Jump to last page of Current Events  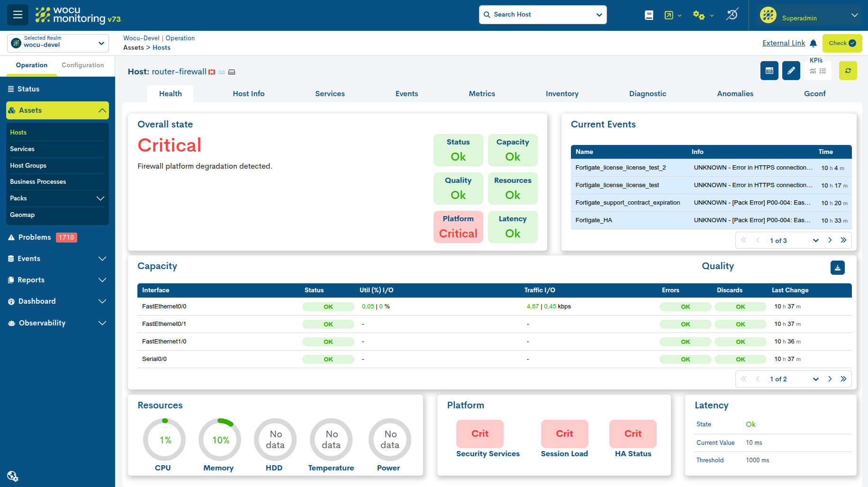(843, 240)
